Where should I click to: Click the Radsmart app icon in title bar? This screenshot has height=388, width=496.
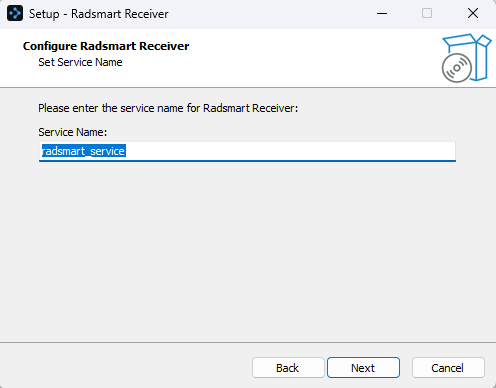(x=15, y=14)
